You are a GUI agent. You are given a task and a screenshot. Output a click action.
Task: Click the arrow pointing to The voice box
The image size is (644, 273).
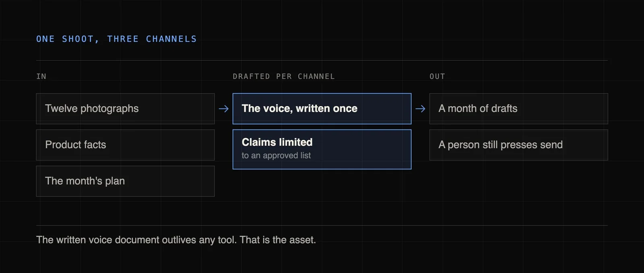[x=223, y=109]
